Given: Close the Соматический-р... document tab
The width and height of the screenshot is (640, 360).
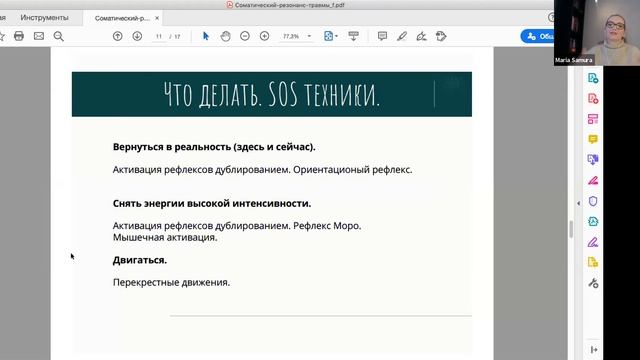Looking at the screenshot, I should click(x=157, y=18).
